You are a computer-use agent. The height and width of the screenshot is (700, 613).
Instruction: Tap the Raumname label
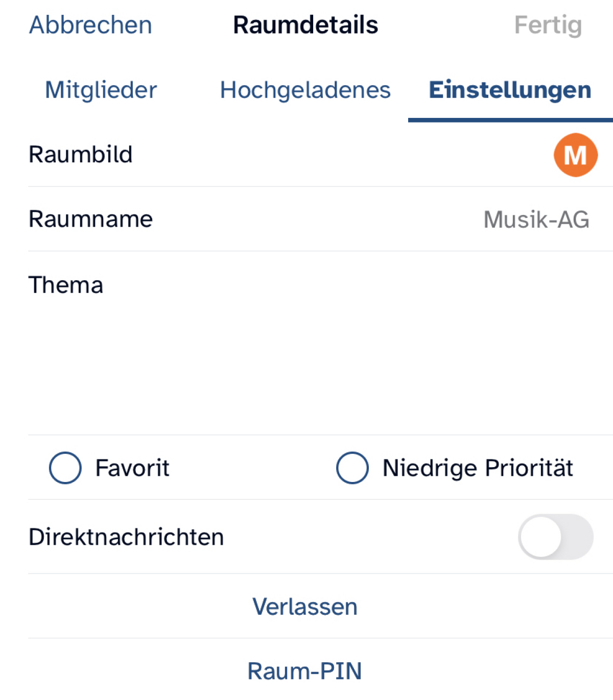point(91,219)
